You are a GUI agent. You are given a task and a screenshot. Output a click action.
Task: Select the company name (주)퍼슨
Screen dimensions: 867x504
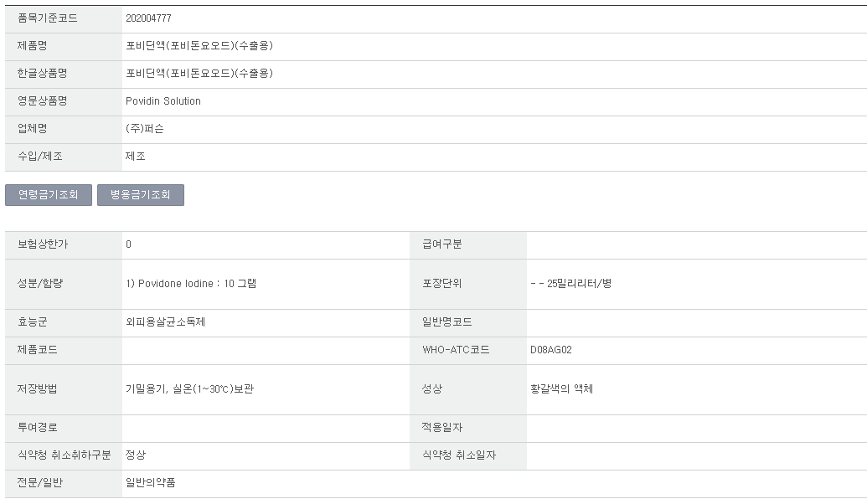coord(144,129)
